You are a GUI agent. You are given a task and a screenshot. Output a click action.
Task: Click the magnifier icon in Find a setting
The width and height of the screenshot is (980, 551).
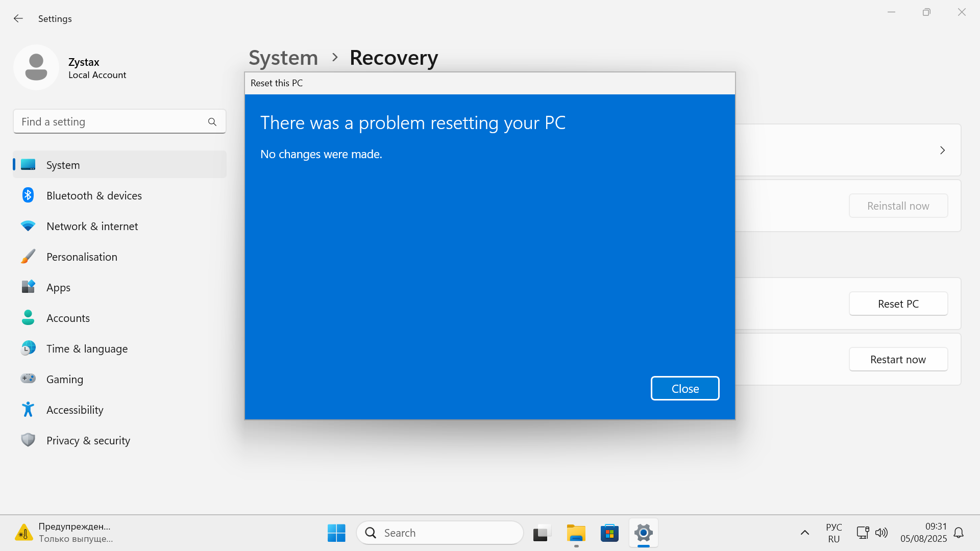click(x=212, y=122)
